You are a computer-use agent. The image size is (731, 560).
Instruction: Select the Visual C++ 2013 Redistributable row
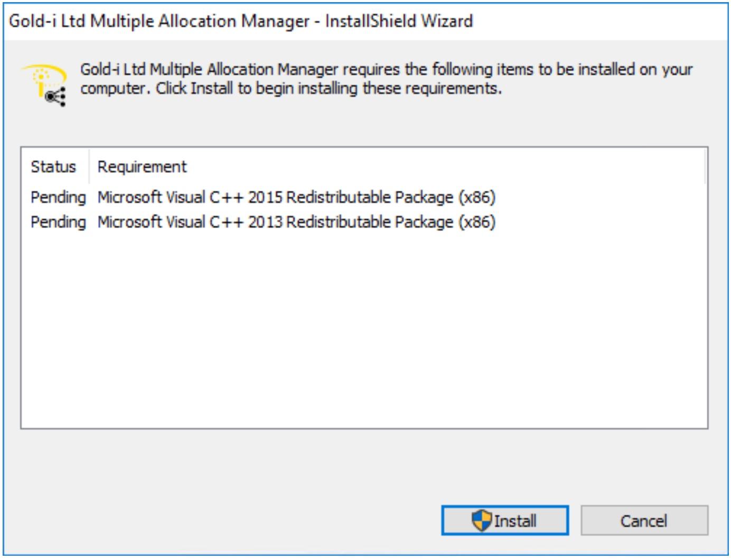tap(364, 222)
